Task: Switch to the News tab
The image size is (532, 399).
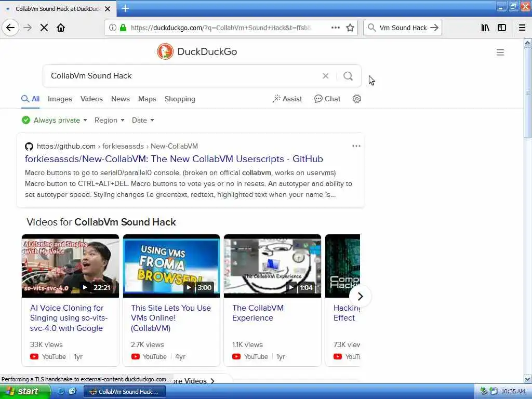Action: coord(121,99)
